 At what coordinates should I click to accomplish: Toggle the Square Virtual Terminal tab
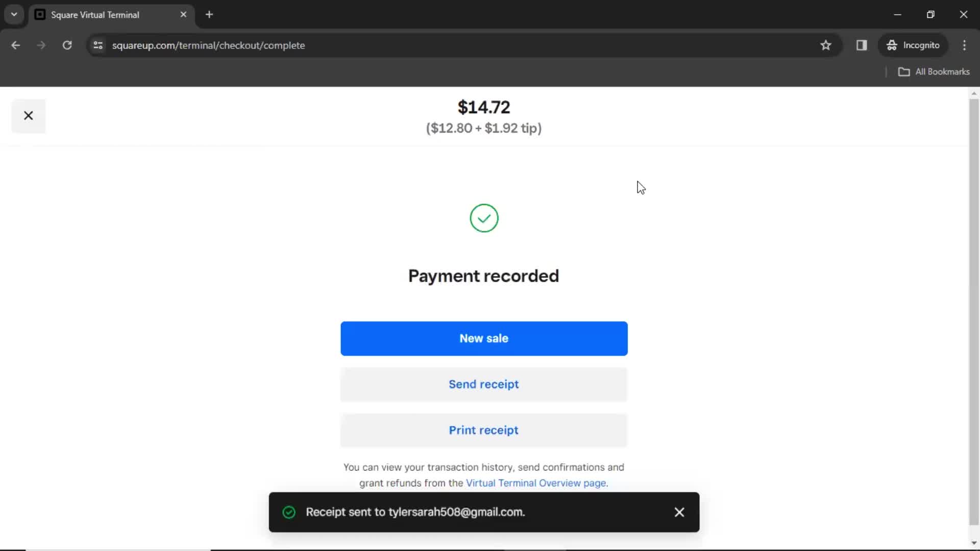pos(112,15)
